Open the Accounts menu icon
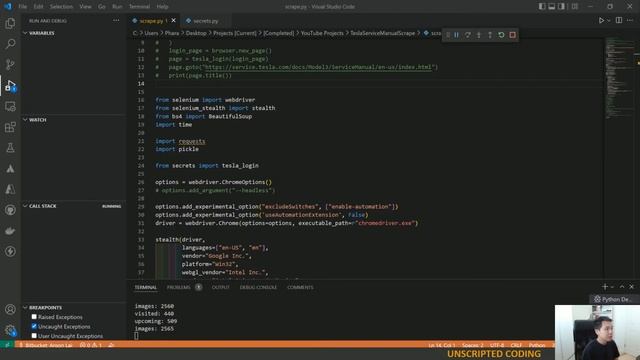The width and height of the screenshot is (640, 360). click(x=10, y=309)
